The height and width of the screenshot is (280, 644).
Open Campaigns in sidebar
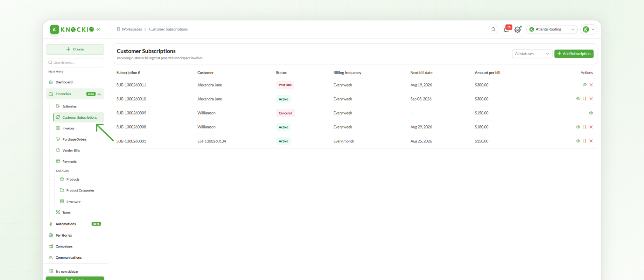pos(75,246)
